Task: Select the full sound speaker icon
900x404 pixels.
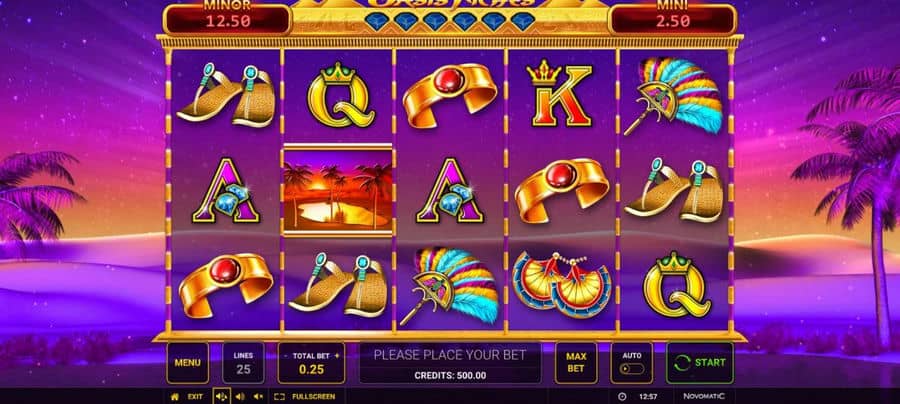Action: (x=222, y=397)
